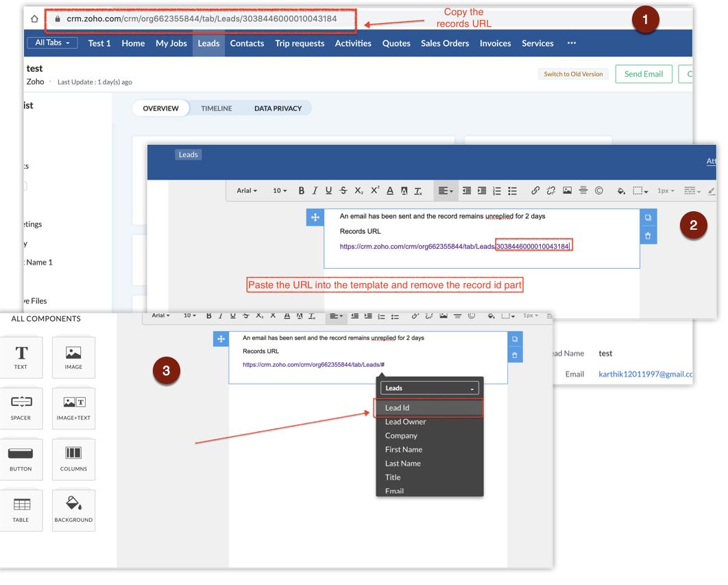
Task: Add a TABLE component
Action: 21,511
